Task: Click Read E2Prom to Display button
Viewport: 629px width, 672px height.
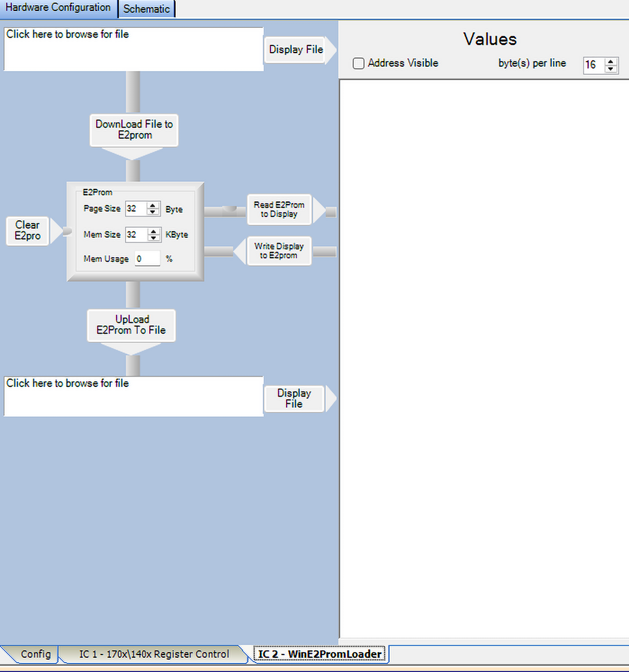Action: (x=279, y=209)
